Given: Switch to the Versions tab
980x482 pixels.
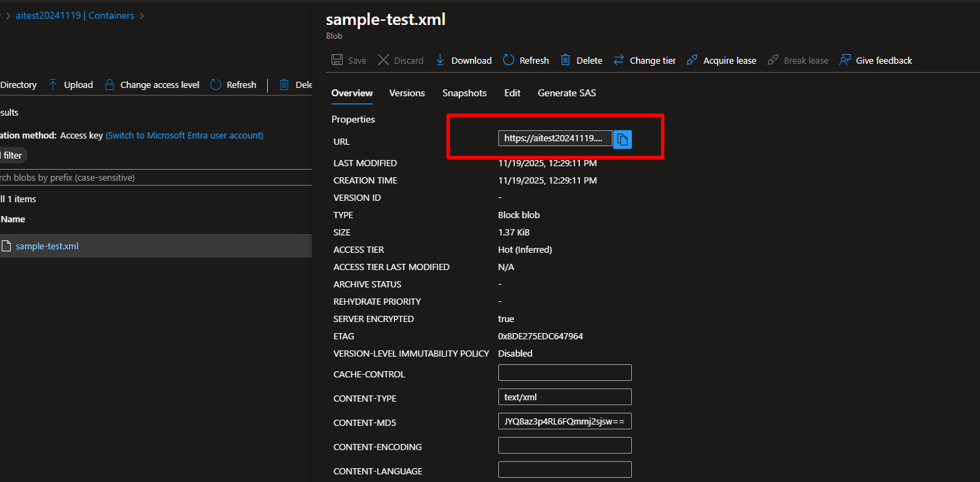Looking at the screenshot, I should 407,93.
